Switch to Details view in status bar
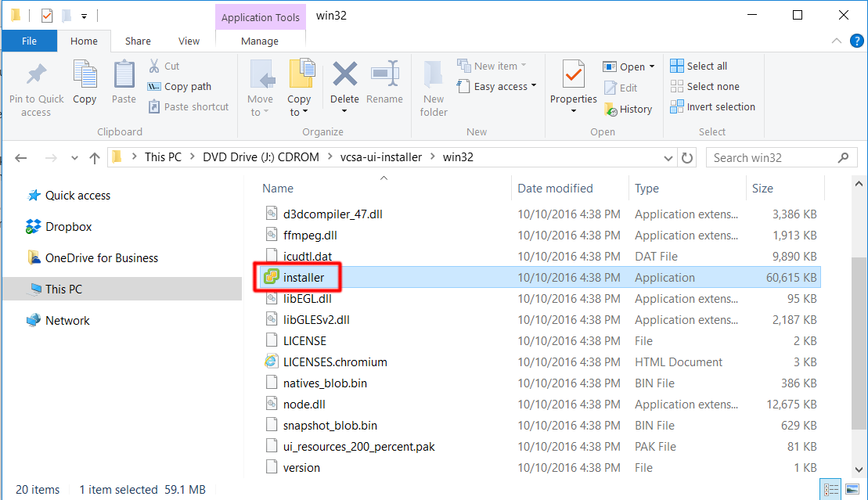Image resolution: width=868 pixels, height=500 pixels. click(x=831, y=490)
